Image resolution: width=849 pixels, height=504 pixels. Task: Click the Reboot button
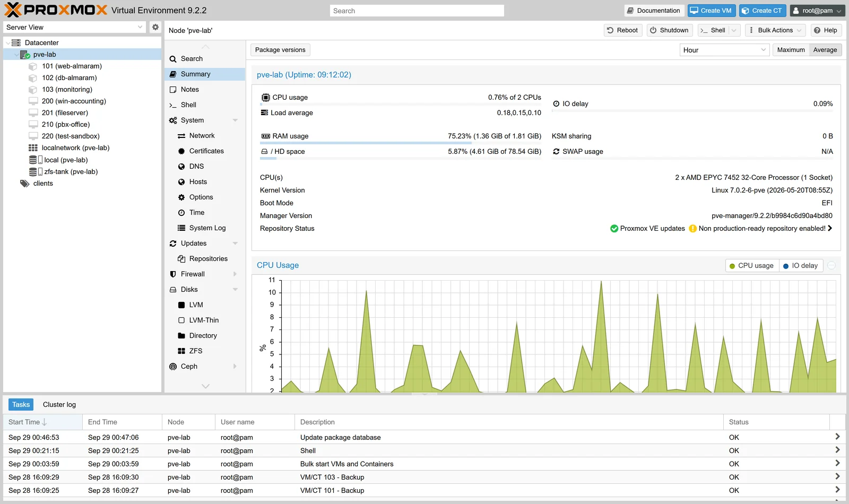tap(623, 30)
